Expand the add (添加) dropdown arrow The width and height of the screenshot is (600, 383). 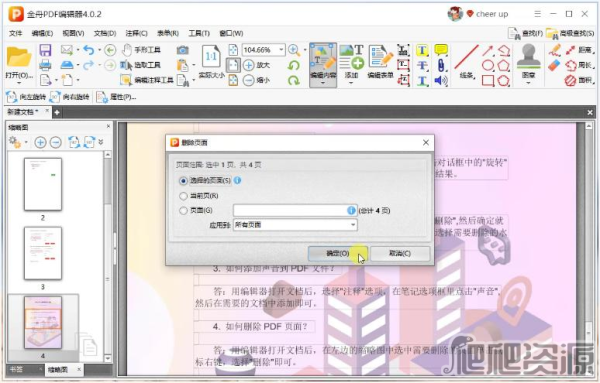pos(351,83)
